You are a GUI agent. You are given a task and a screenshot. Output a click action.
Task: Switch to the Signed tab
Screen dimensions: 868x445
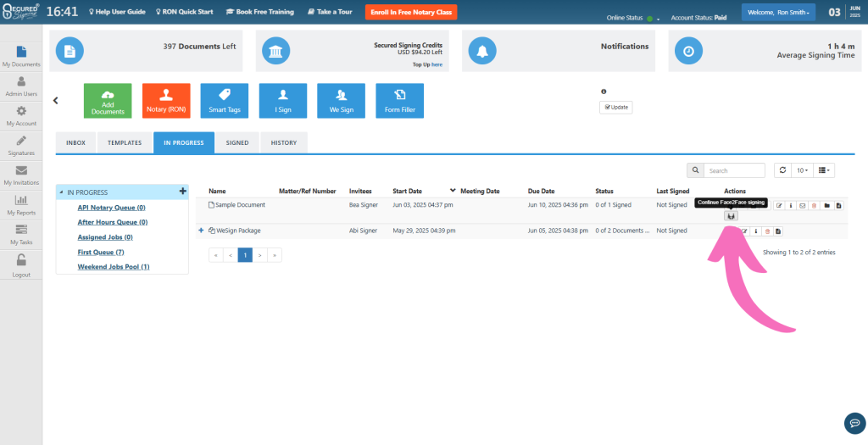point(237,142)
